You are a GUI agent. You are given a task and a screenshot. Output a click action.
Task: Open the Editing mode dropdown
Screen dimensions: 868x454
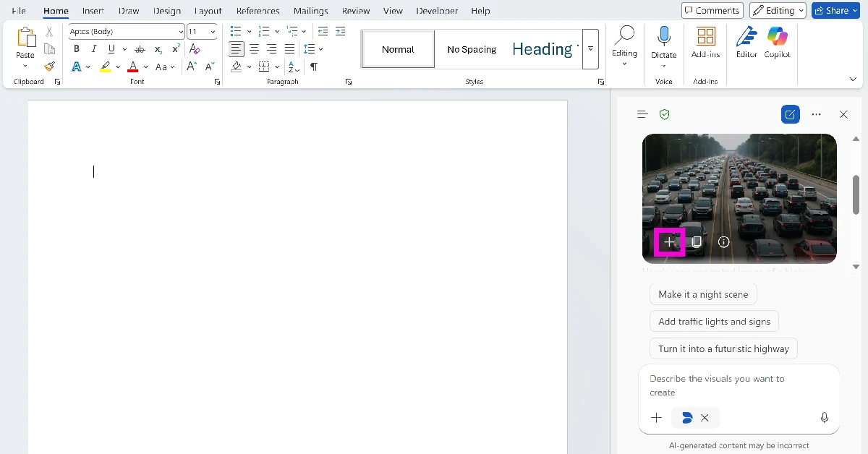coord(778,10)
